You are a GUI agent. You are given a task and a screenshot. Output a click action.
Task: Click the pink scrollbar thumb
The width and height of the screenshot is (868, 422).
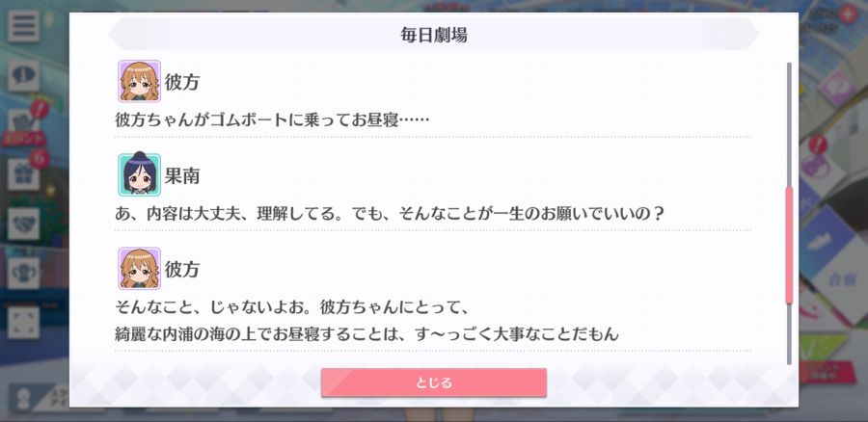(789, 245)
